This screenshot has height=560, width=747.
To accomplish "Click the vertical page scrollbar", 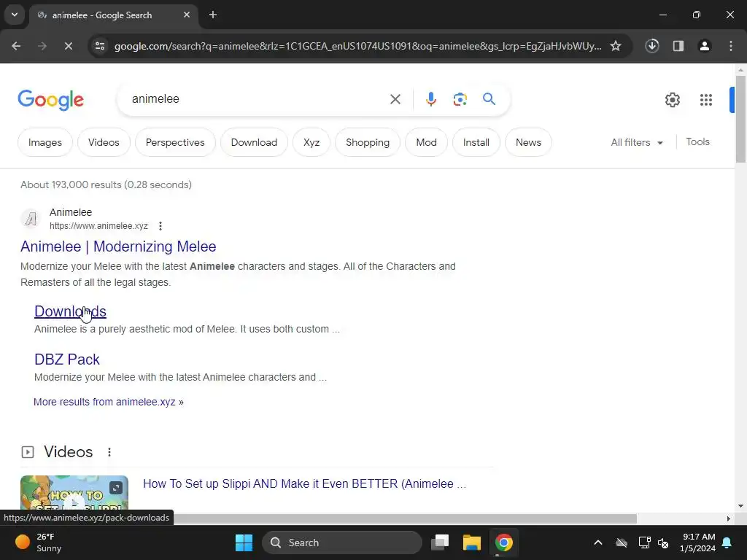I will [x=740, y=119].
